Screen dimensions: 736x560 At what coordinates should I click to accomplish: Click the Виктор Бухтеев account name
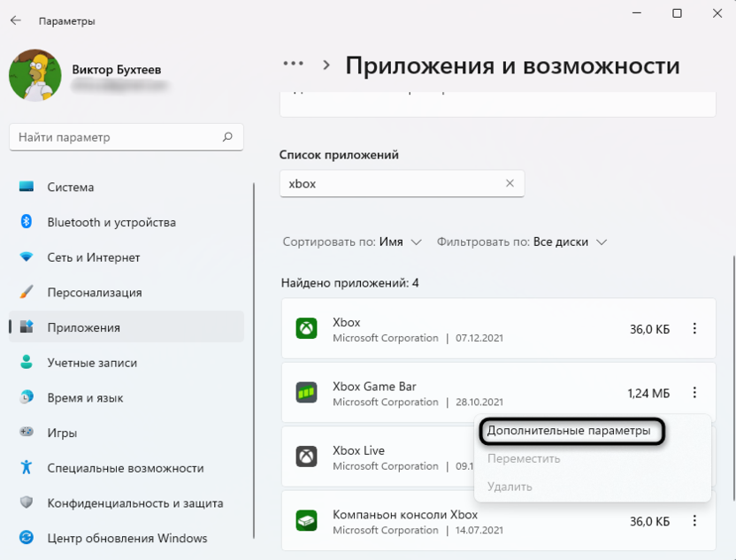(117, 70)
